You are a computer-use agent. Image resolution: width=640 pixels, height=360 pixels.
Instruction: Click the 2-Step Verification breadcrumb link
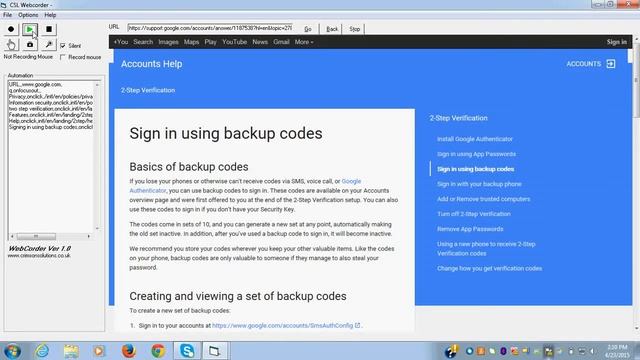pyautogui.click(x=148, y=90)
